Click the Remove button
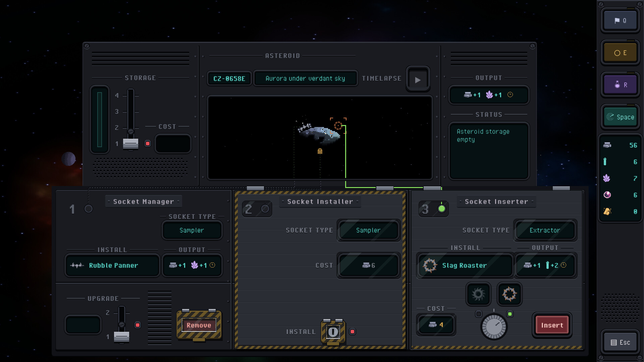The image size is (644, 362). pos(199,325)
